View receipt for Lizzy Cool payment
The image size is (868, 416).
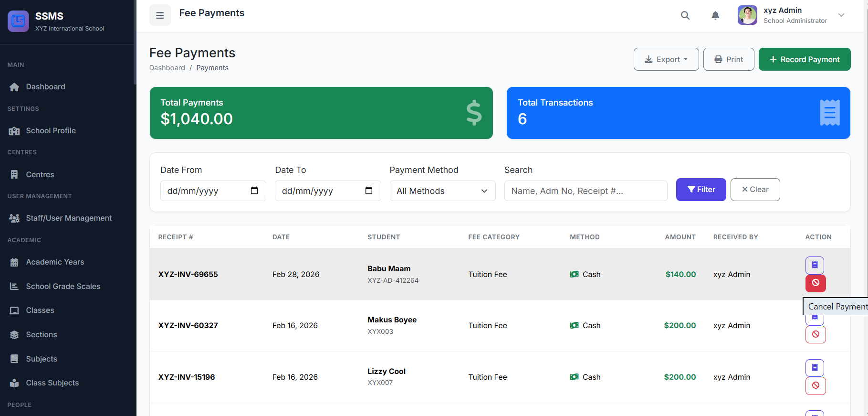click(815, 368)
